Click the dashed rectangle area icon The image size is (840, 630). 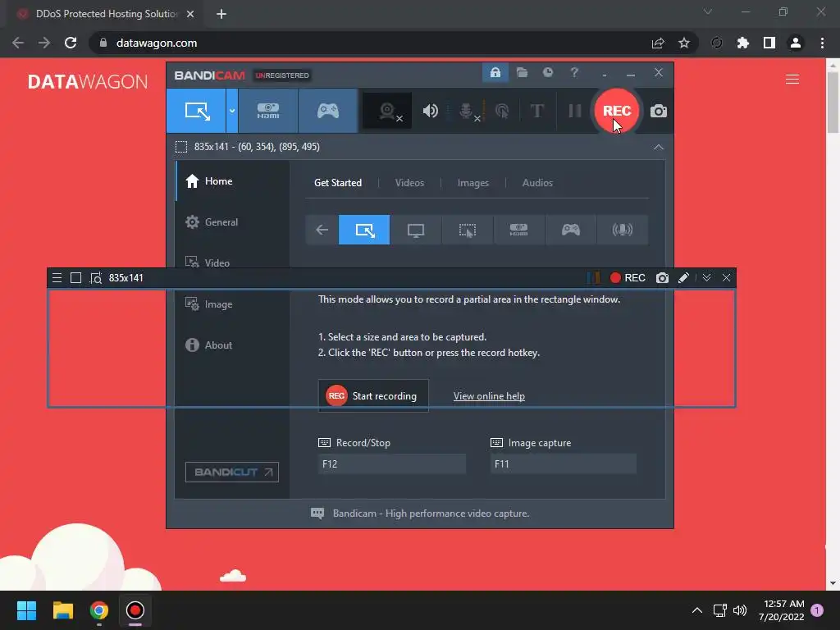pyautogui.click(x=181, y=147)
